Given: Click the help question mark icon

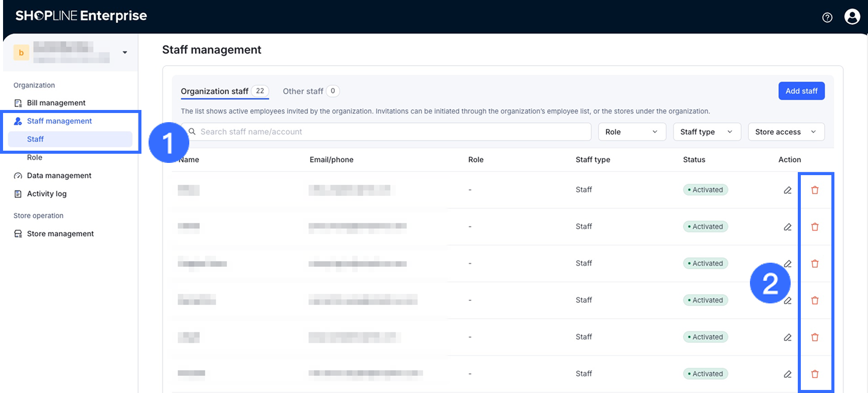Looking at the screenshot, I should 827,17.
